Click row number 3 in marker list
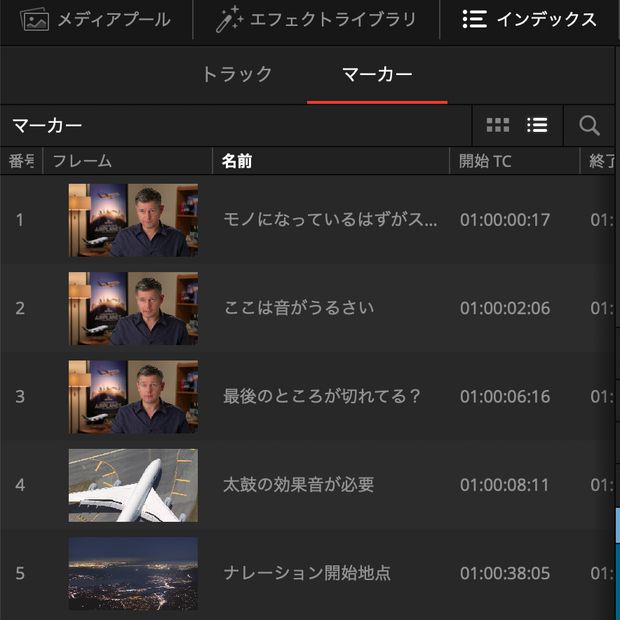The width and height of the screenshot is (620, 620). [x=20, y=397]
